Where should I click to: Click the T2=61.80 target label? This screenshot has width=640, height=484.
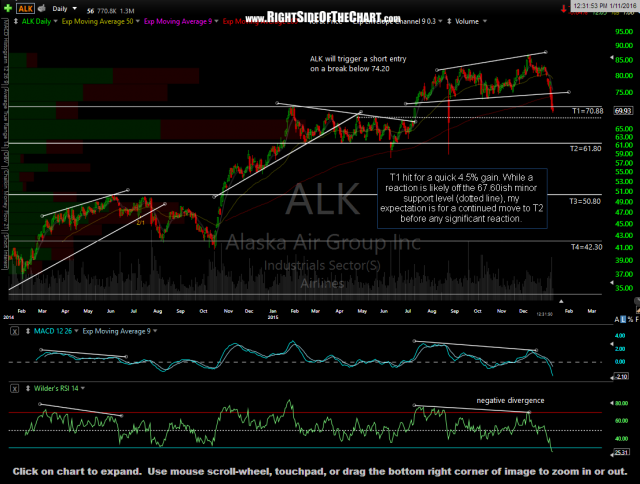(x=586, y=149)
